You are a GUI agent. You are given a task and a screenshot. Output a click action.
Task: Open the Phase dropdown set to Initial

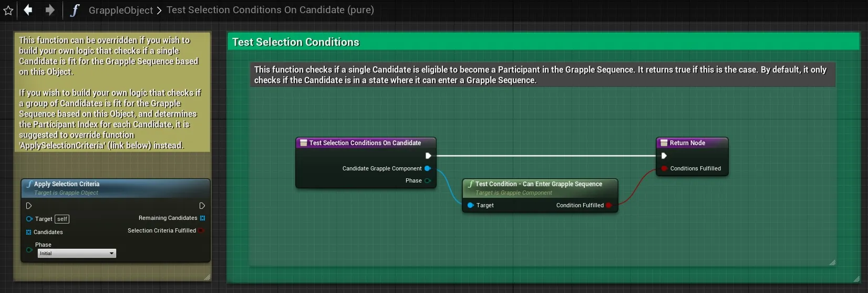(x=77, y=254)
